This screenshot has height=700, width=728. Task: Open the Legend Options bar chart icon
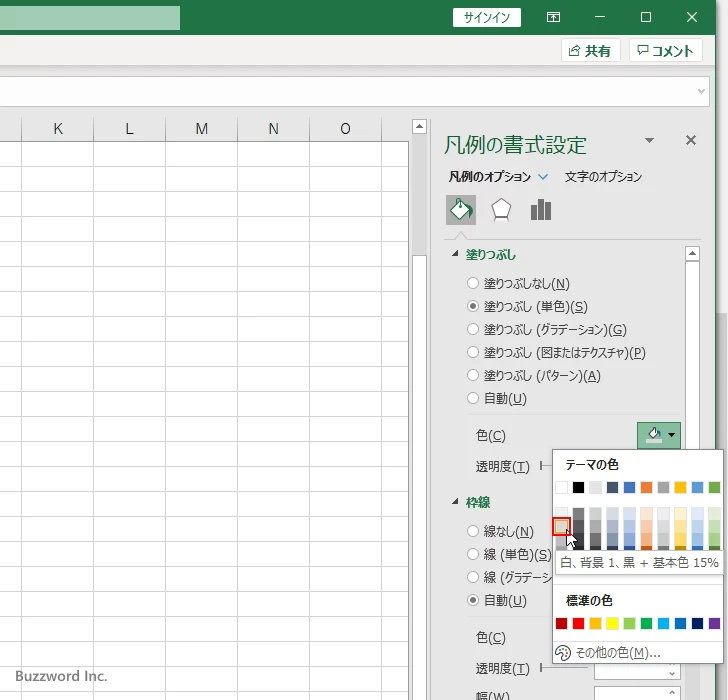click(541, 210)
